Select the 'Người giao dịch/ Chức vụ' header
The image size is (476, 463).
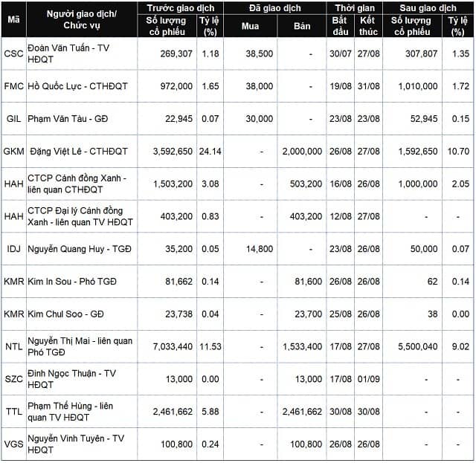[x=82, y=20]
